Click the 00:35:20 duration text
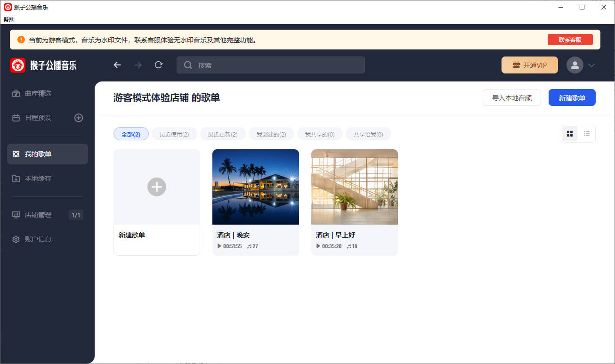615x364 pixels. [x=332, y=246]
